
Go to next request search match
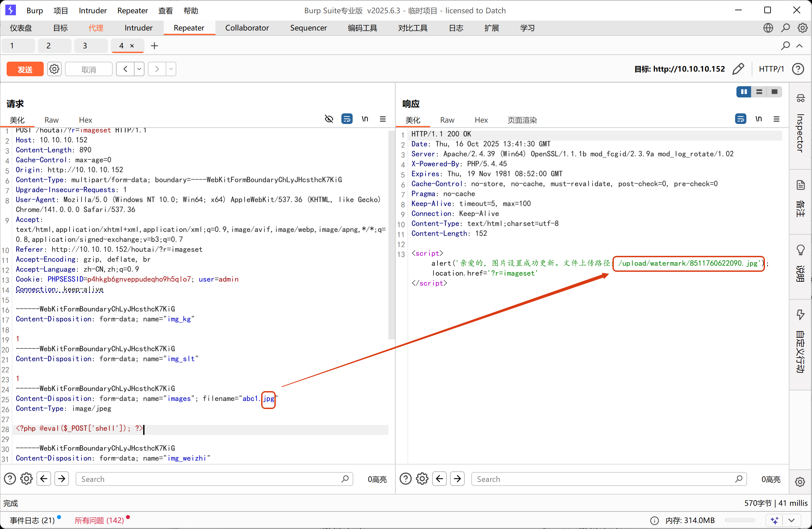point(61,479)
